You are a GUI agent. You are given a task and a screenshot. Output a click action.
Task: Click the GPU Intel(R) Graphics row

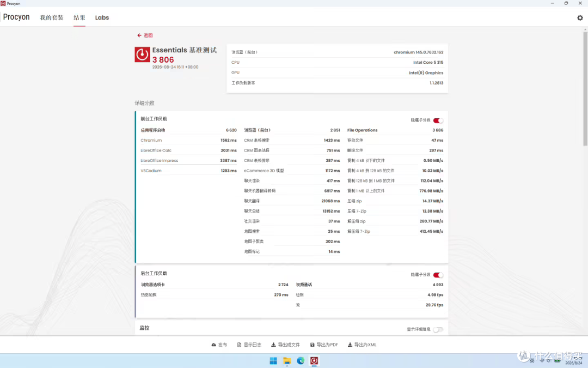coord(337,73)
